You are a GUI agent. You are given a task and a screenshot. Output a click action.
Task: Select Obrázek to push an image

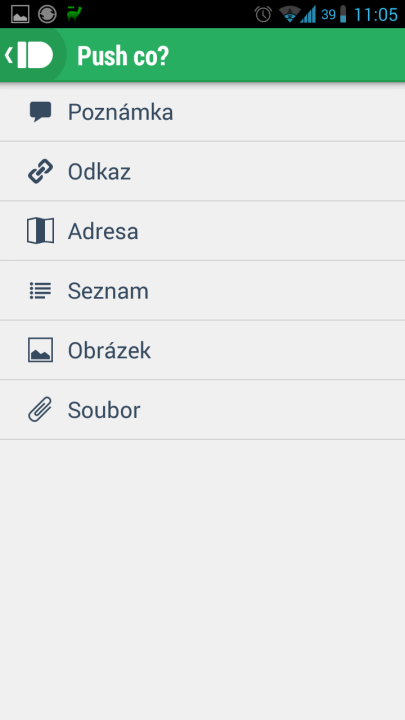point(202,350)
